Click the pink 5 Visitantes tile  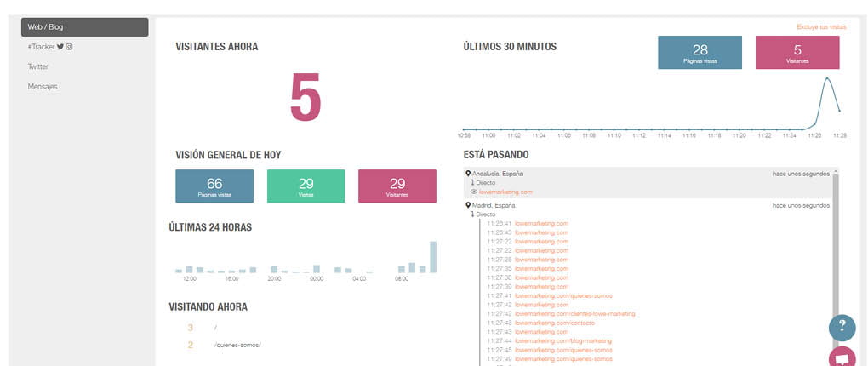pyautogui.click(x=797, y=52)
